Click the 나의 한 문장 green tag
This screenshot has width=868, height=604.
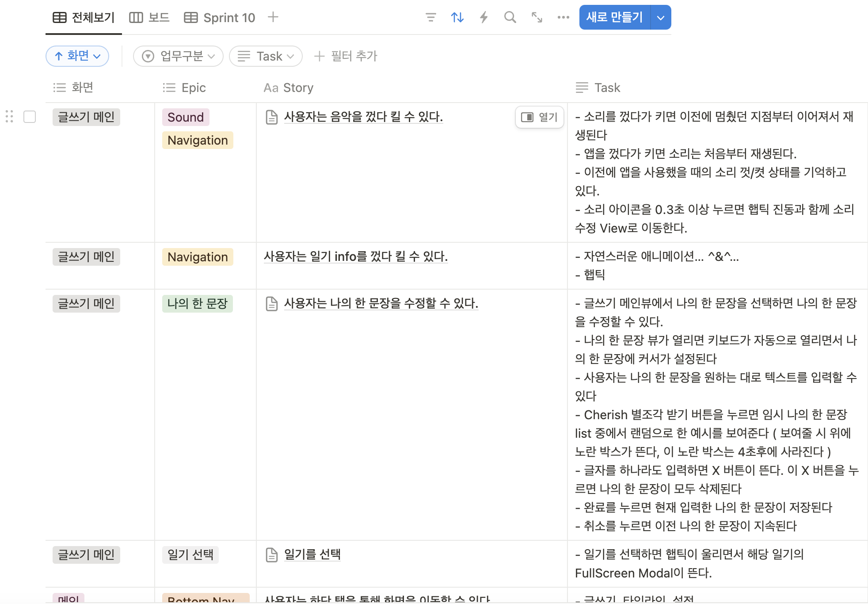197,304
